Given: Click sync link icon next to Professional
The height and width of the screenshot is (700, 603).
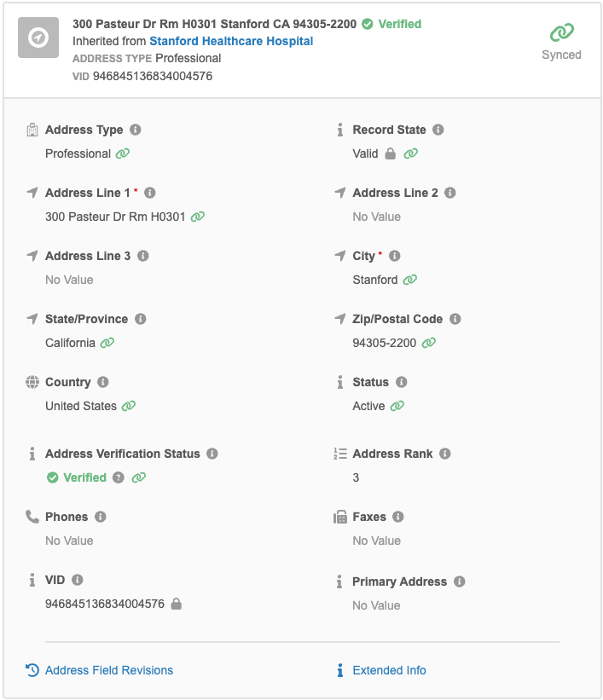Looking at the screenshot, I should [122, 153].
